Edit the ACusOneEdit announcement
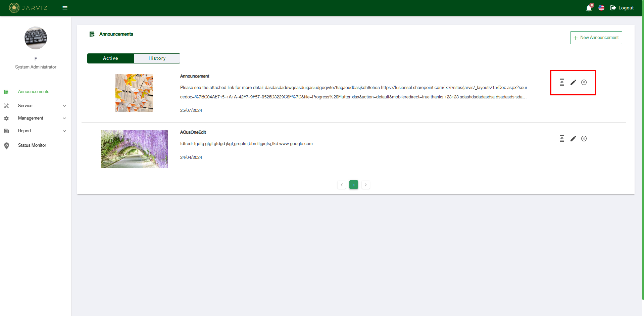 pos(573,138)
